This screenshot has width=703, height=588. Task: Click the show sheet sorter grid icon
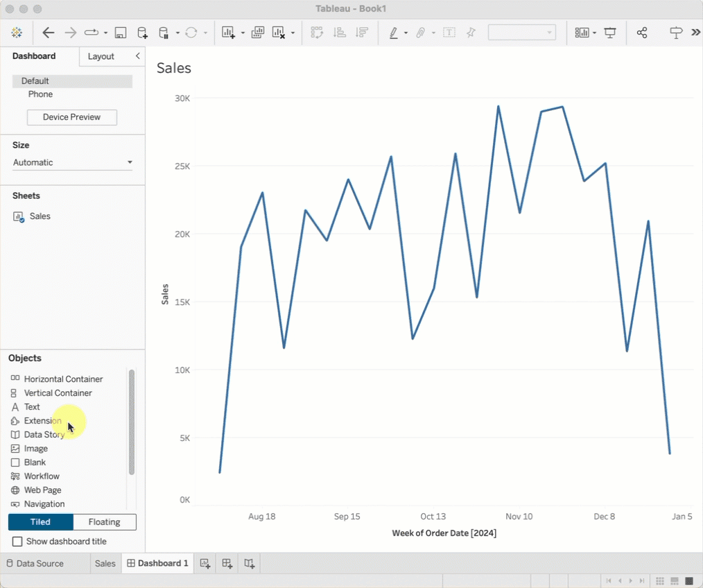(659, 581)
